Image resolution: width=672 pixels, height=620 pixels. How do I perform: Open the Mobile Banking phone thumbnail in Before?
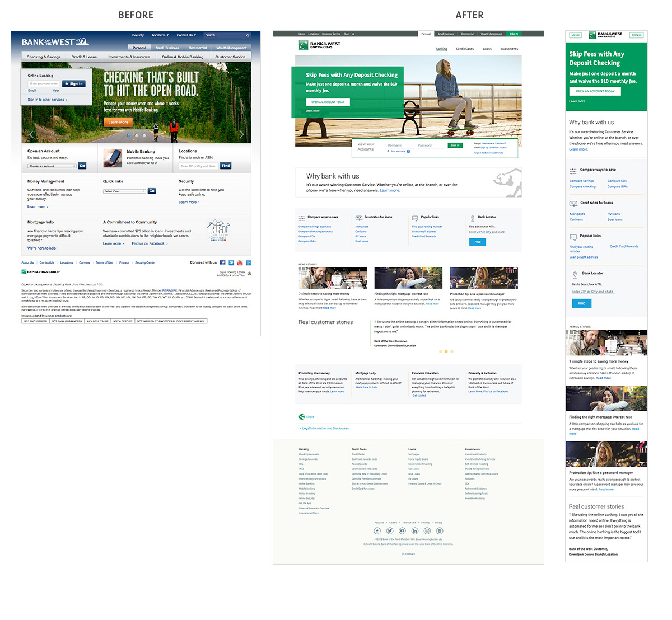pyautogui.click(x=113, y=158)
